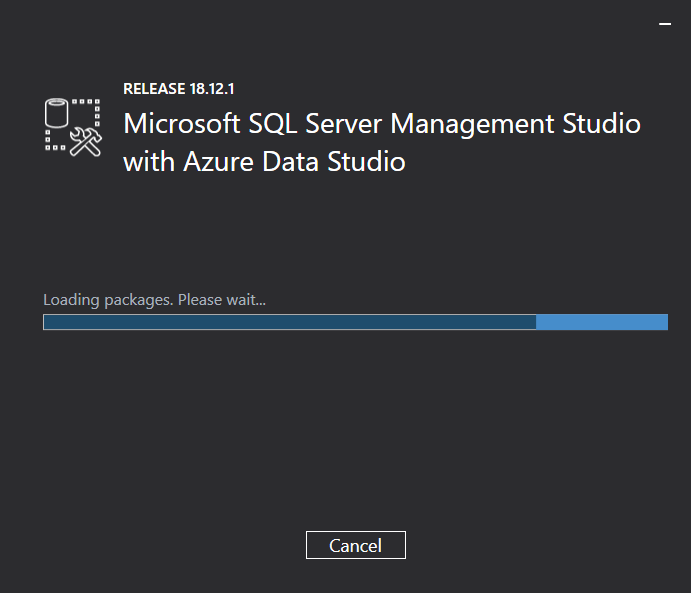Click the 'Loading packages. Please wait...' status text
Image resolution: width=691 pixels, height=593 pixels.
pos(154,299)
